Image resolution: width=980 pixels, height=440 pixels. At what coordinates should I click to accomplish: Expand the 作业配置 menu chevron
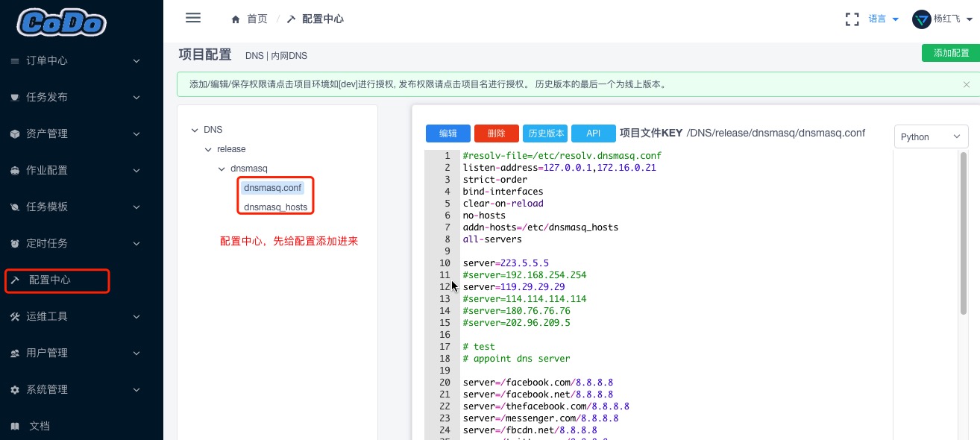pyautogui.click(x=136, y=171)
